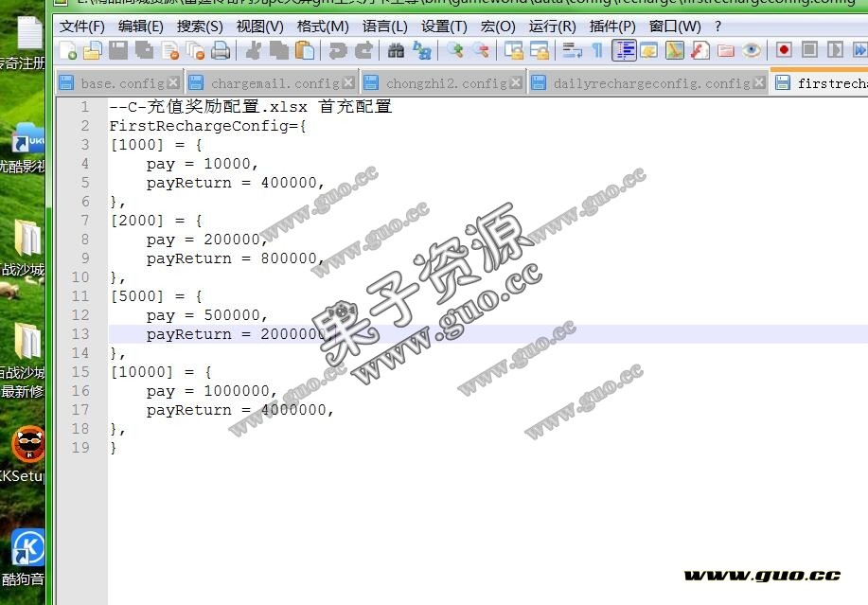Create a new file
The height and width of the screenshot is (605, 868).
coord(66,52)
